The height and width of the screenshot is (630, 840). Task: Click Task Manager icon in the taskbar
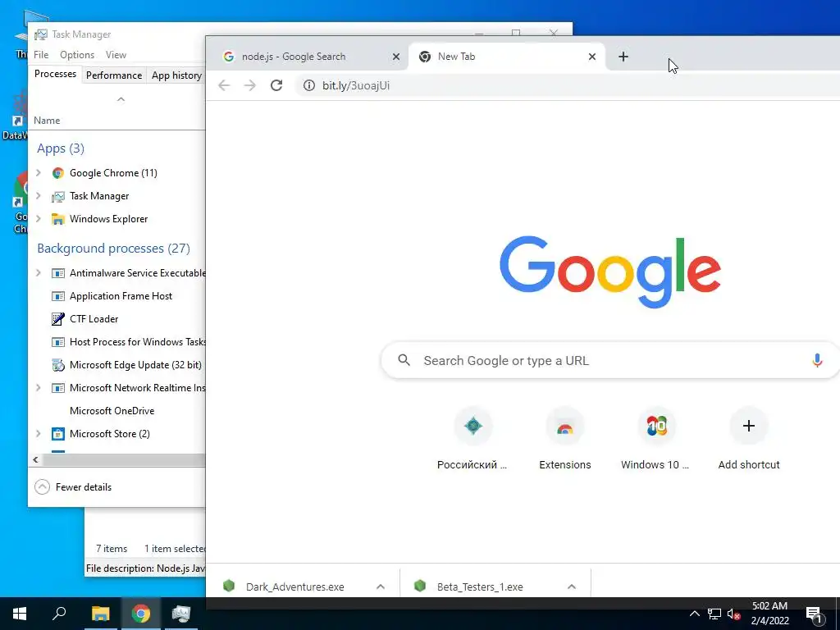click(x=181, y=614)
